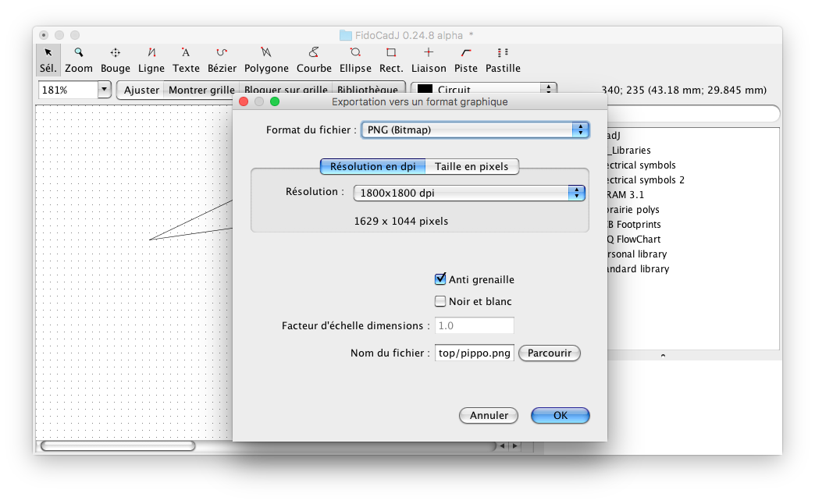Select the Résolution en dpi tab

pos(373,166)
